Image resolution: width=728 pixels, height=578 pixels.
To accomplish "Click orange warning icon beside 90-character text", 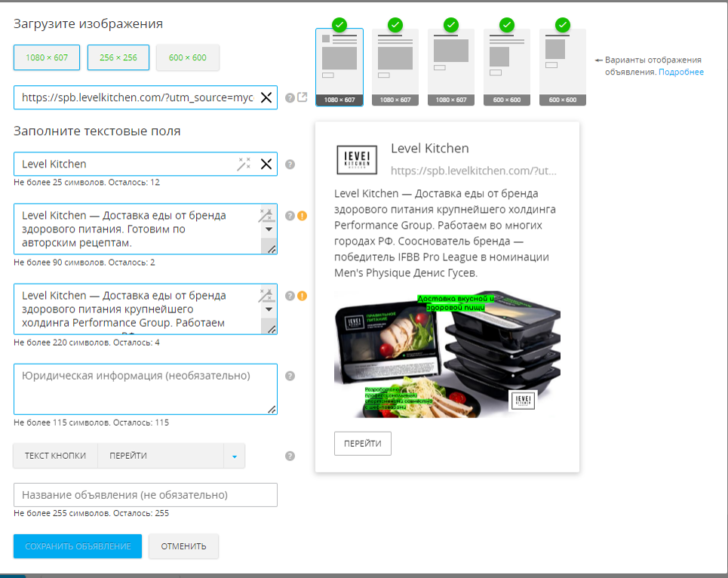I will pyautogui.click(x=302, y=216).
